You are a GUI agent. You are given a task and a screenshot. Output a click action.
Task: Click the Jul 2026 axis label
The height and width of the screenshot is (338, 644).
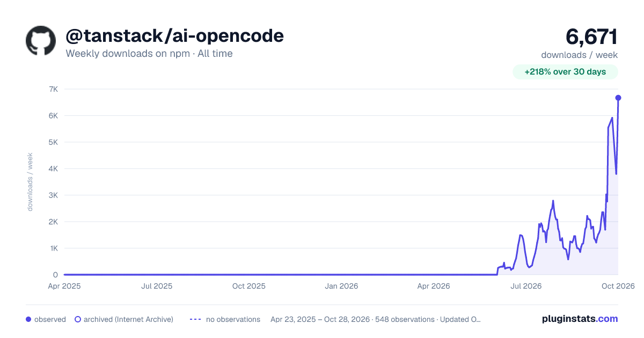[x=526, y=286]
